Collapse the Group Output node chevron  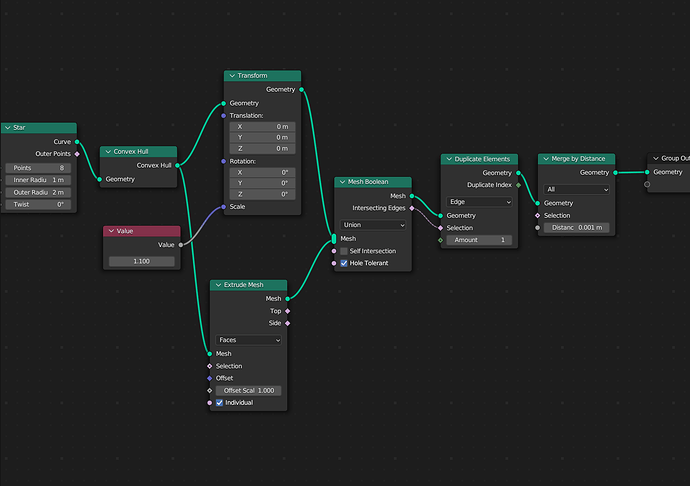coord(656,158)
